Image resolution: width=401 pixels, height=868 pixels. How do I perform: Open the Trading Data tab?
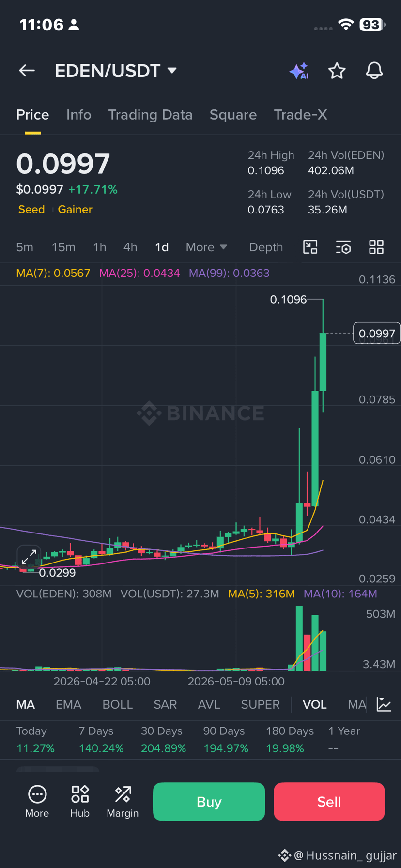point(150,115)
